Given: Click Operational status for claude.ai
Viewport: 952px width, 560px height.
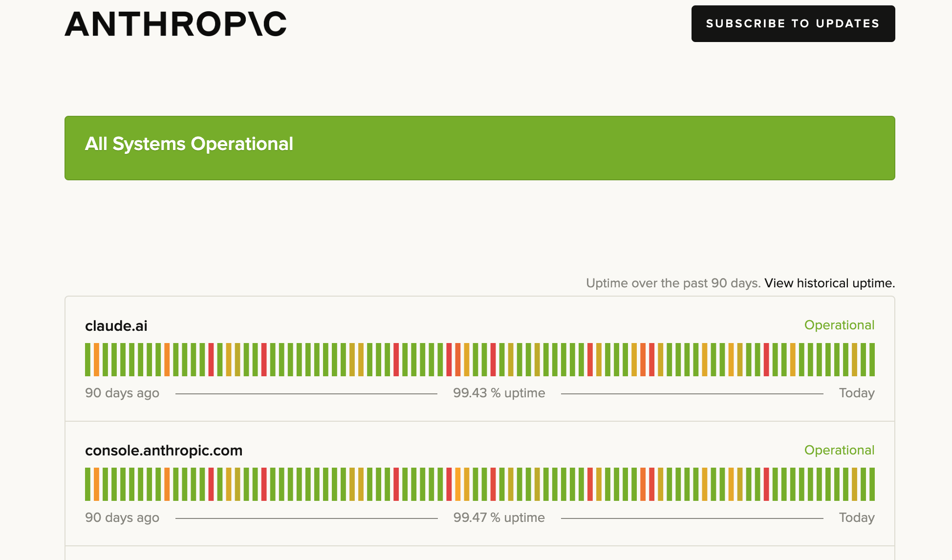Looking at the screenshot, I should [x=839, y=325].
